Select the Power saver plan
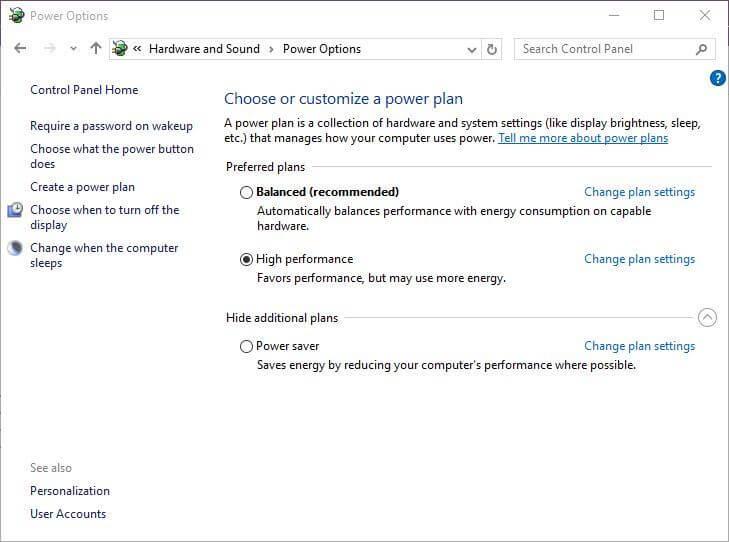The image size is (729, 542). (246, 346)
